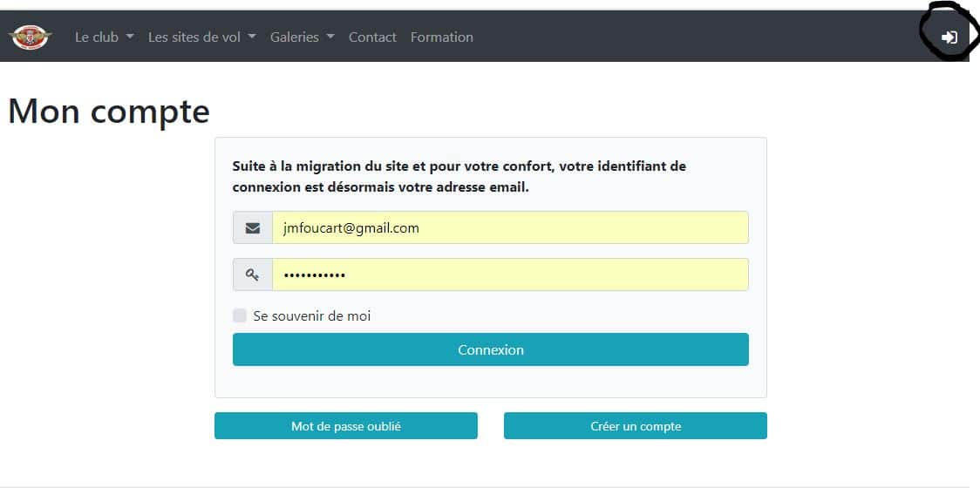The image size is (980, 488).
Task: Click the 'Se souvenir de moi' label text
Action: pyautogui.click(x=312, y=316)
